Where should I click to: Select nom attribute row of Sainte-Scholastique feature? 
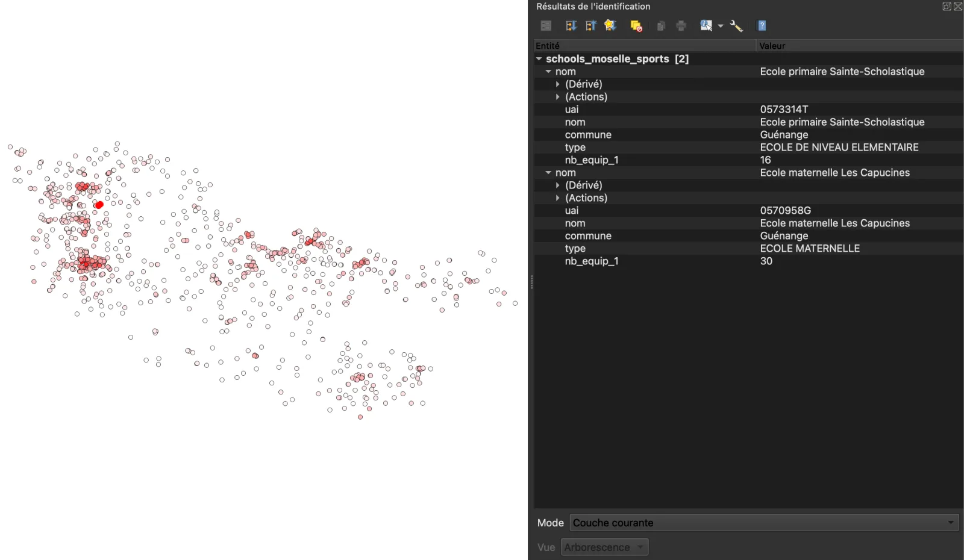(748, 122)
